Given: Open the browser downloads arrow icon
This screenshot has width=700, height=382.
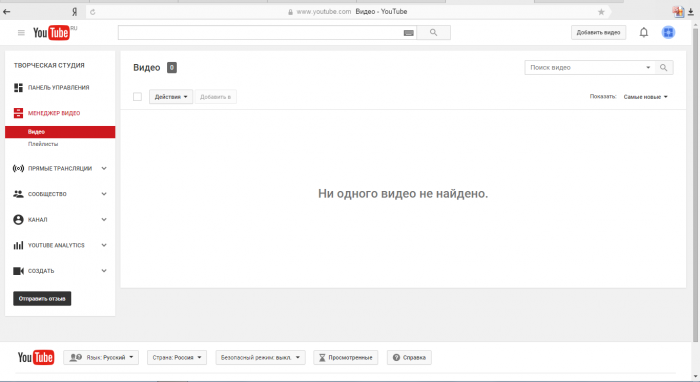Looking at the screenshot, I should tap(691, 12).
